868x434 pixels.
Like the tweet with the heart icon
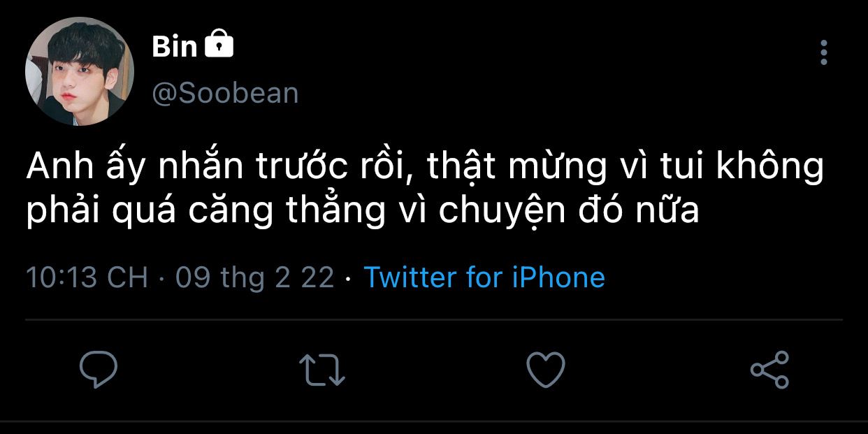coord(545,369)
